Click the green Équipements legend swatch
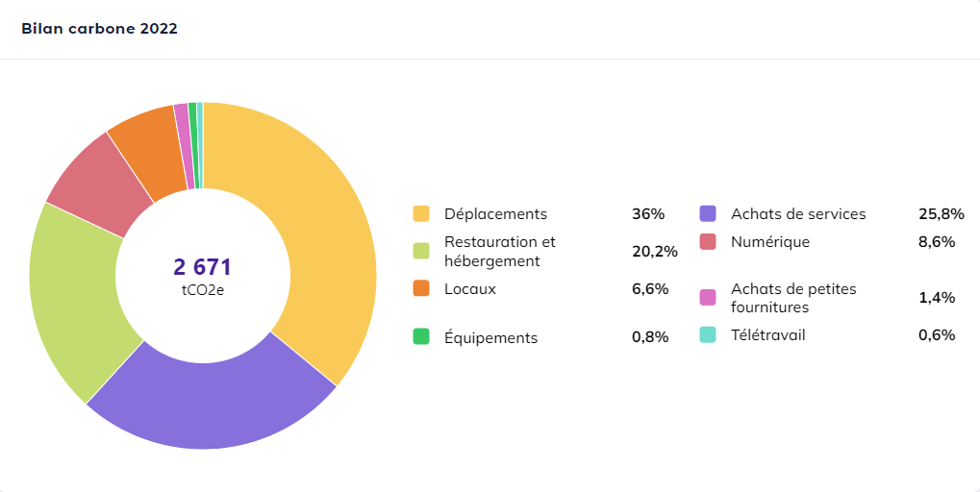The height and width of the screenshot is (492, 980). pos(421,336)
